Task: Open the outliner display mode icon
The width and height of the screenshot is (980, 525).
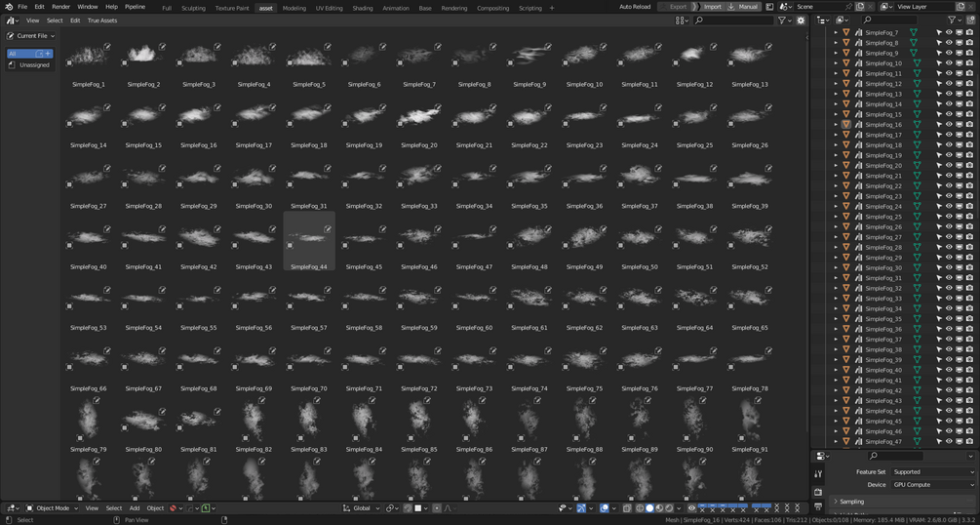Action: (x=842, y=20)
